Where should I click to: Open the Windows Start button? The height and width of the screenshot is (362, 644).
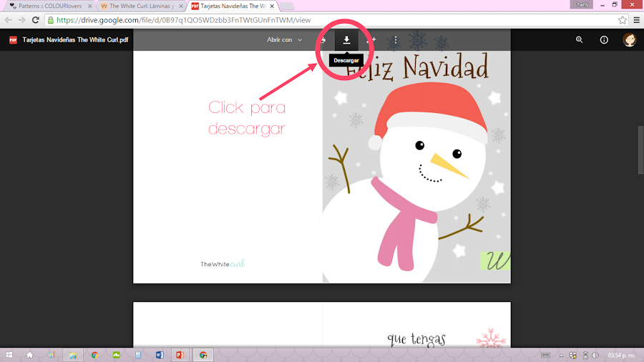[9, 355]
